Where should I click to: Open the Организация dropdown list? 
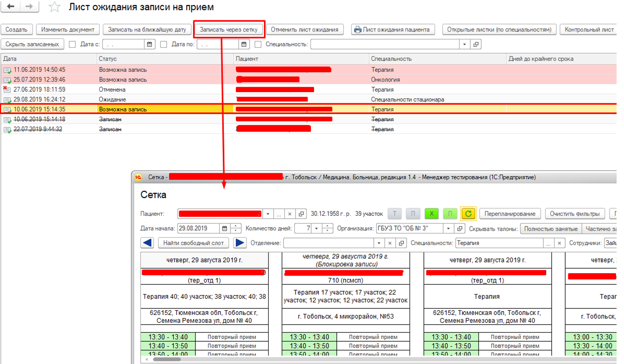coord(448,228)
